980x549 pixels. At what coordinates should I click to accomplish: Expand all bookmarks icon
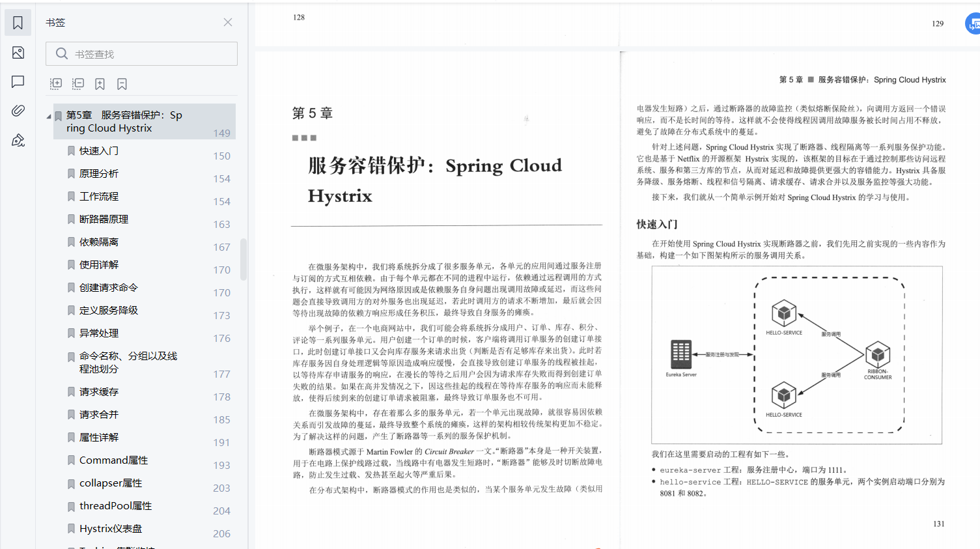coord(56,84)
